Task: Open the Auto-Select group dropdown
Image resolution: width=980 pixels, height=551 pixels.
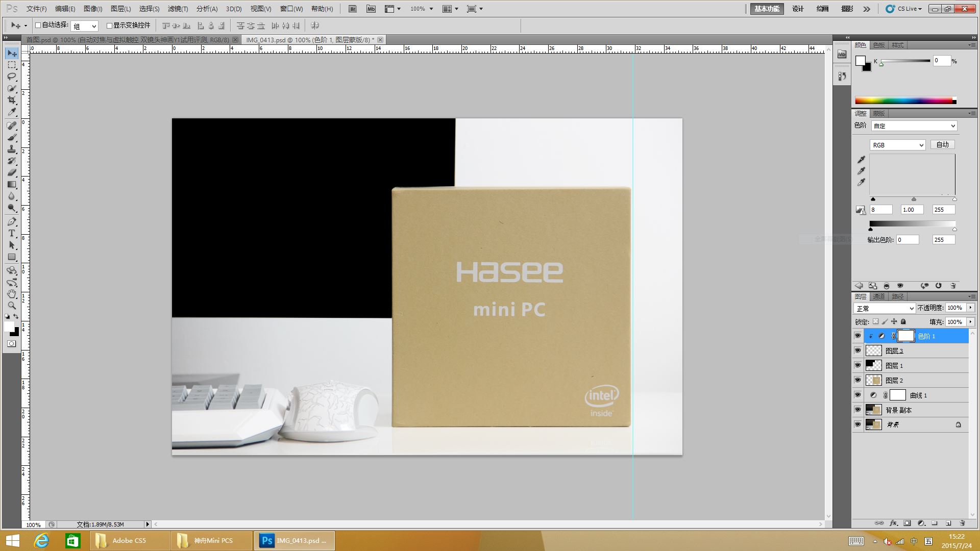Action: click(84, 26)
